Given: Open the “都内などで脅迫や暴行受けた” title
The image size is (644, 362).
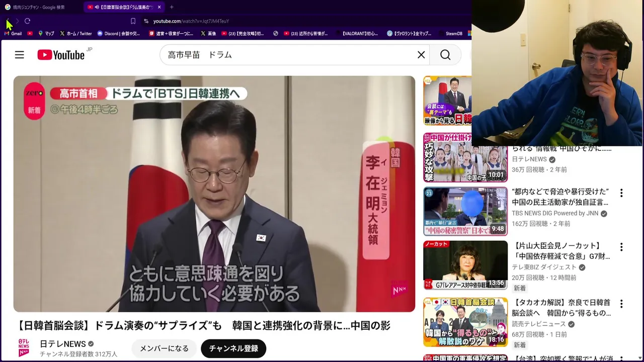Looking at the screenshot, I should [x=561, y=197].
